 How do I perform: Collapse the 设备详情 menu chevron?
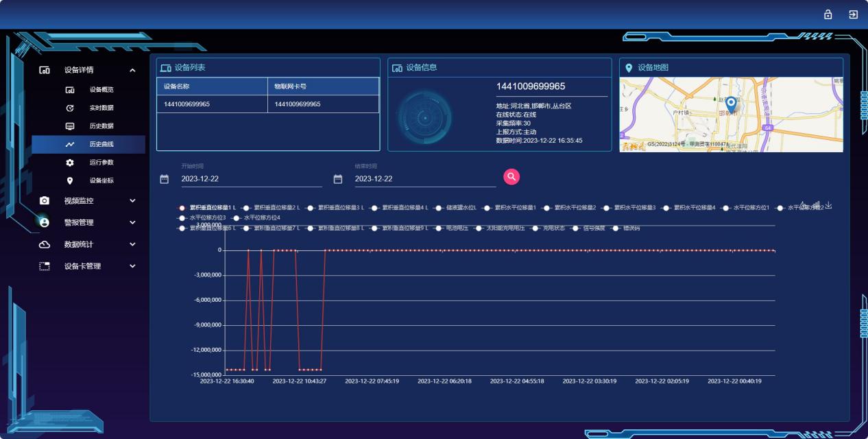(x=132, y=70)
